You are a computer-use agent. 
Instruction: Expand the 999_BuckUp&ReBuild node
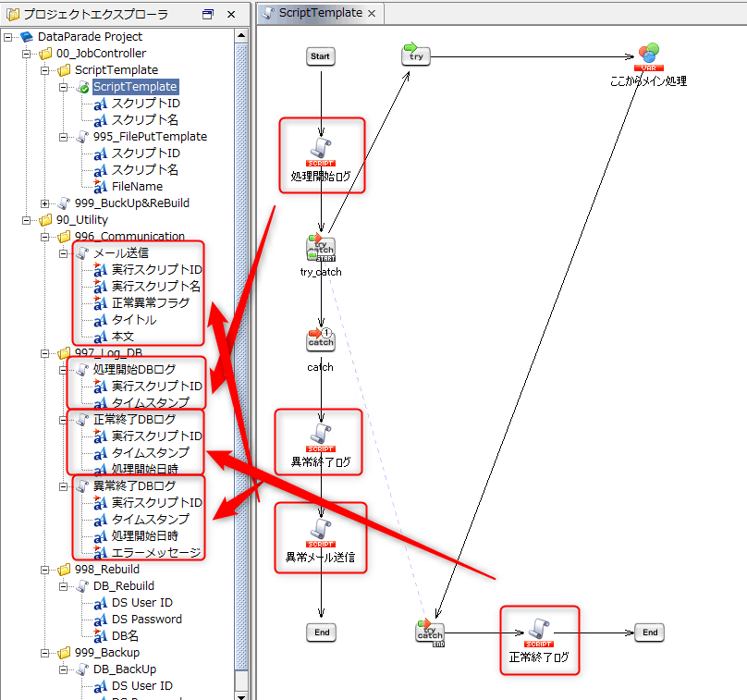(44, 204)
